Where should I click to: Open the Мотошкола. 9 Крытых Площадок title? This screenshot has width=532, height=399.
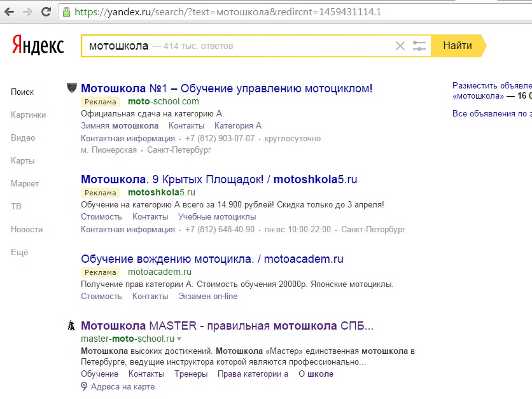click(219, 179)
